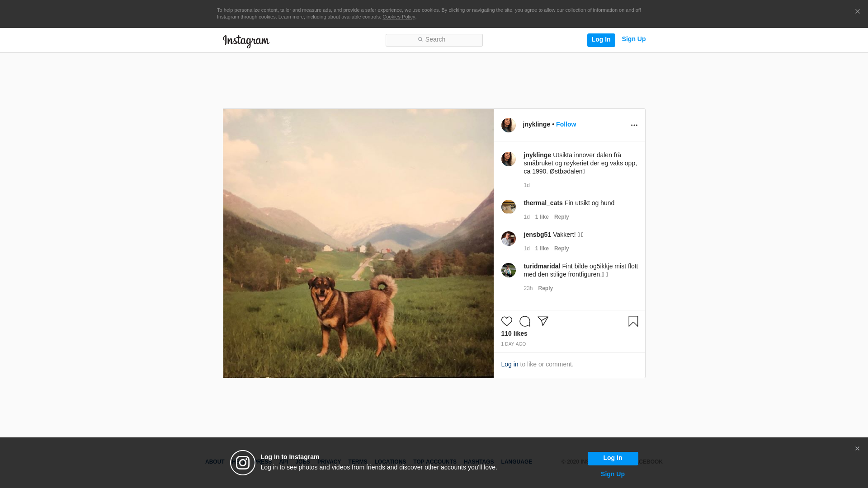Screen dimensions: 868x488
Task: Open the ABOUT footer link
Action: [x=214, y=462]
